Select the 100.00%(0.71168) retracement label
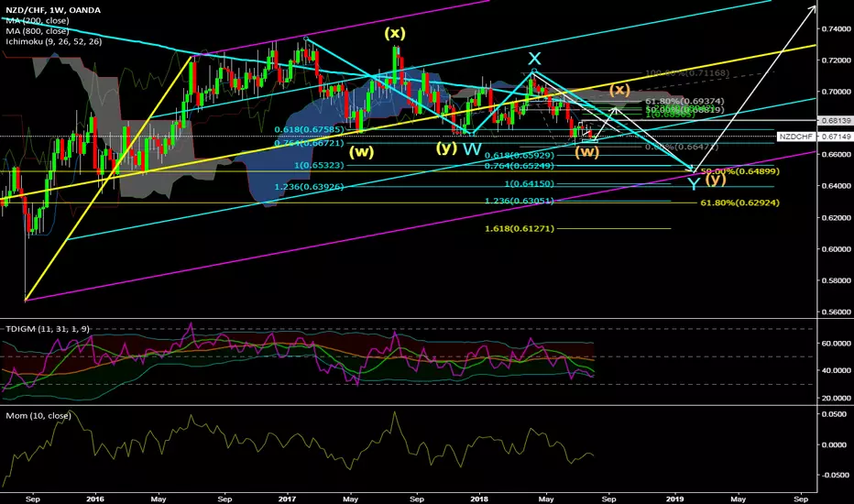 click(x=687, y=73)
